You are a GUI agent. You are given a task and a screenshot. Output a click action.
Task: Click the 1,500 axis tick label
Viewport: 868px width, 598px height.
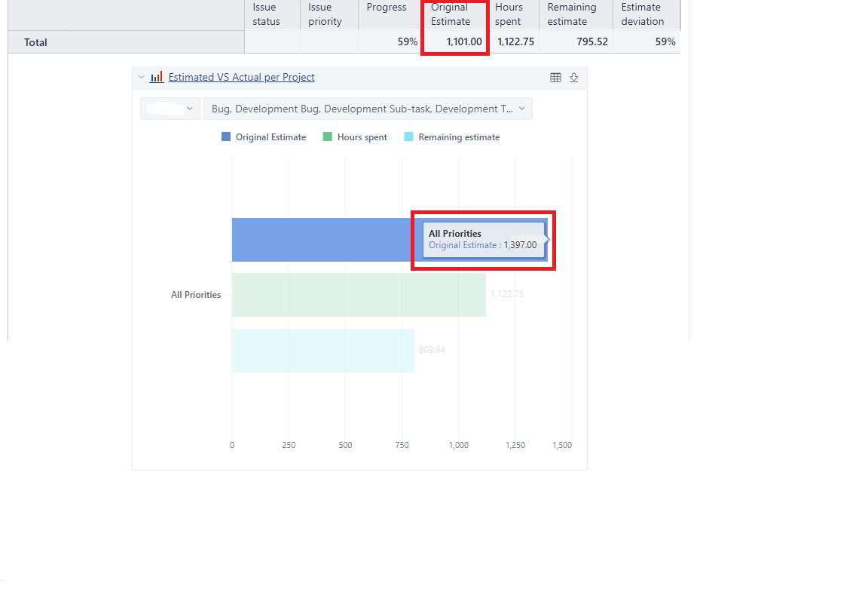click(x=562, y=445)
